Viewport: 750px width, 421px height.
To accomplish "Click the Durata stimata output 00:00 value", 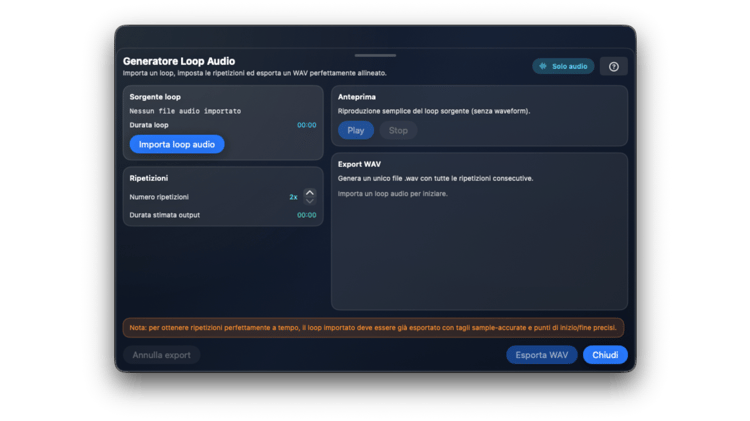I will pyautogui.click(x=307, y=215).
